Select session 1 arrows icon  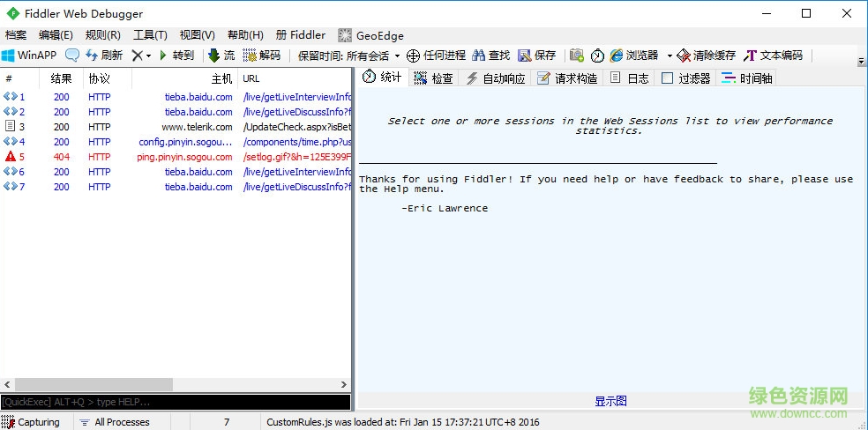[11, 97]
